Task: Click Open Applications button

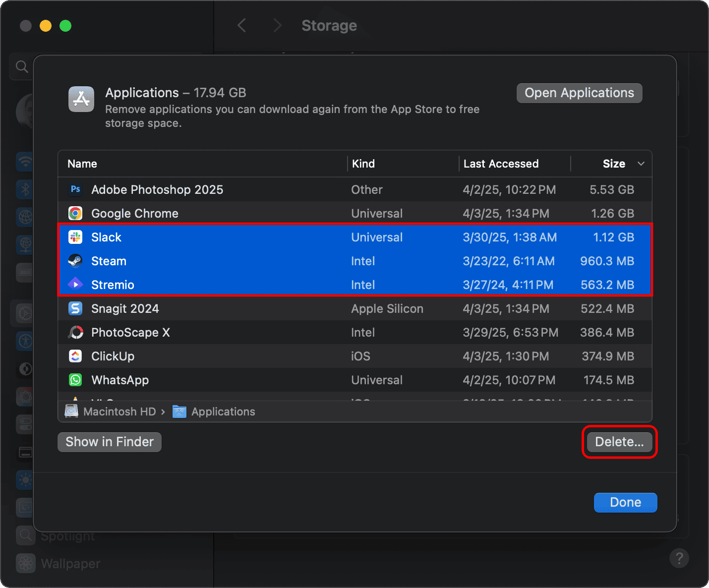Action: pos(579,93)
